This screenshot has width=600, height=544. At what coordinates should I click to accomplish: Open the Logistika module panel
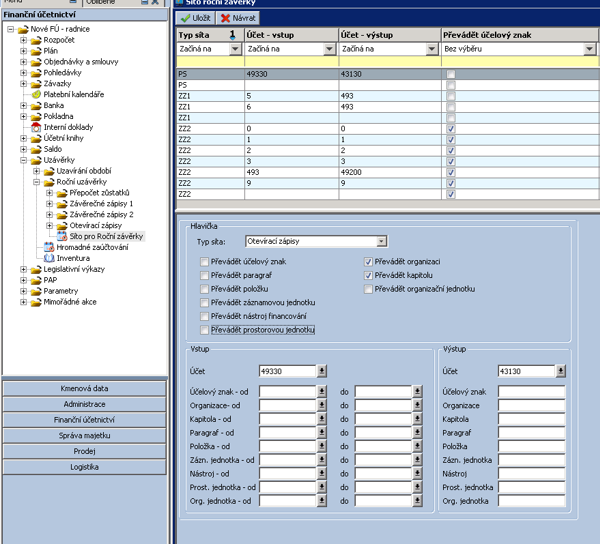(x=85, y=467)
